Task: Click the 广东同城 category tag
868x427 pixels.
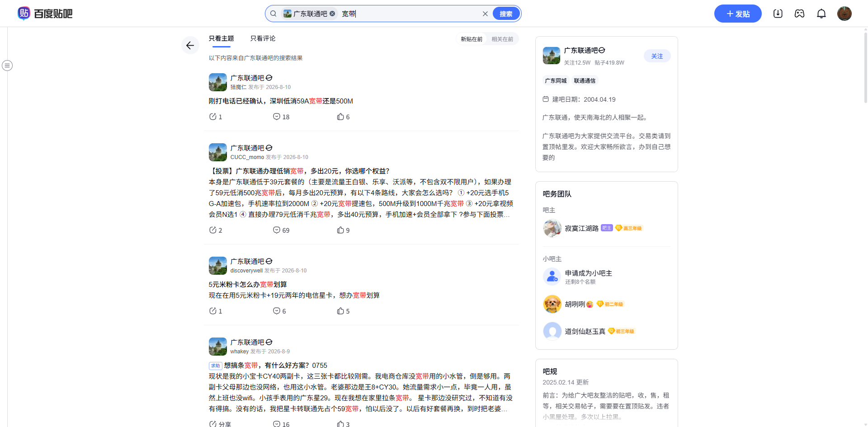Action: 556,81
